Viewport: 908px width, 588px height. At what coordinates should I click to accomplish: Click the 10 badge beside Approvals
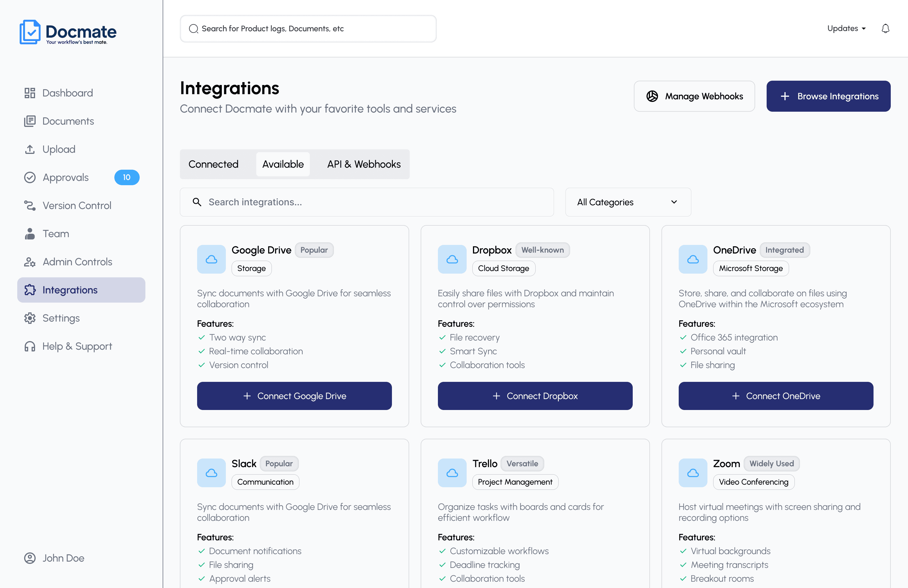pyautogui.click(x=127, y=177)
